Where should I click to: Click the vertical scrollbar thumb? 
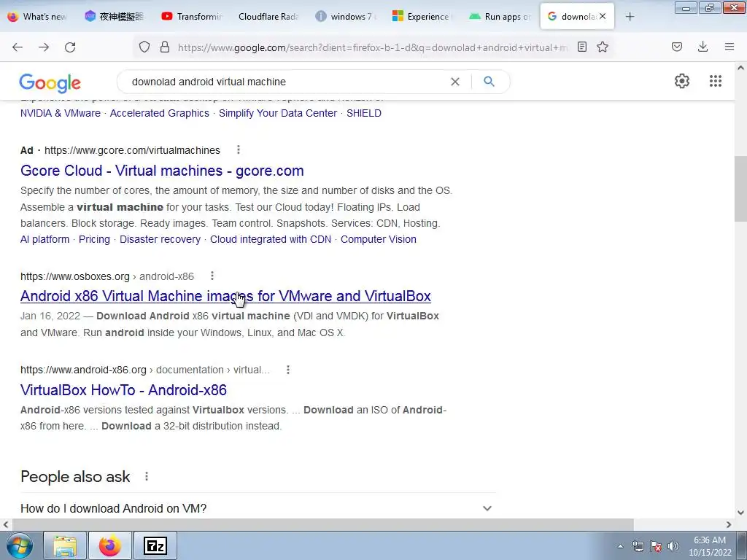(741, 188)
